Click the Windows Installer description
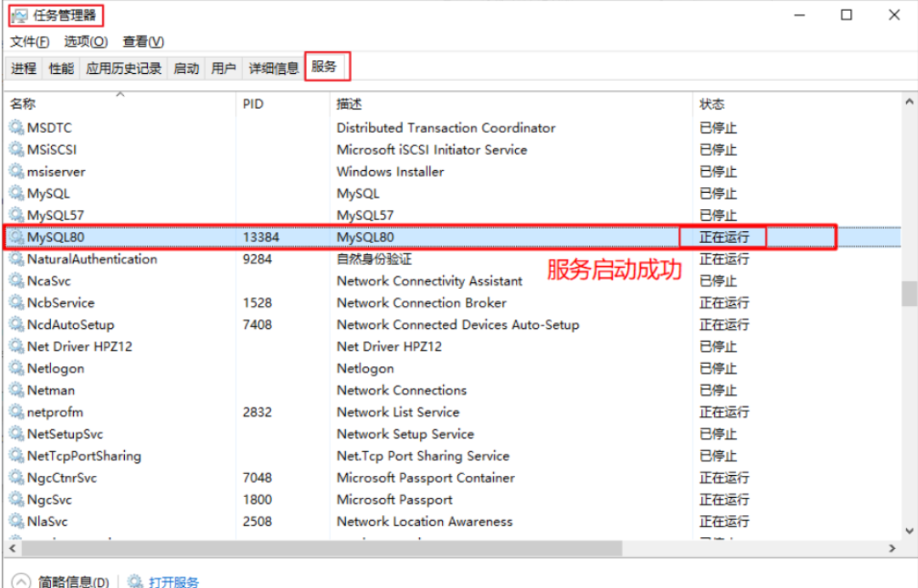 coord(390,172)
